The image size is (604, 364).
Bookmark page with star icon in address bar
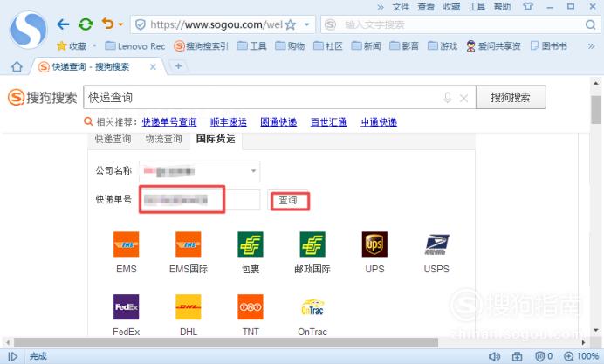[x=291, y=25]
